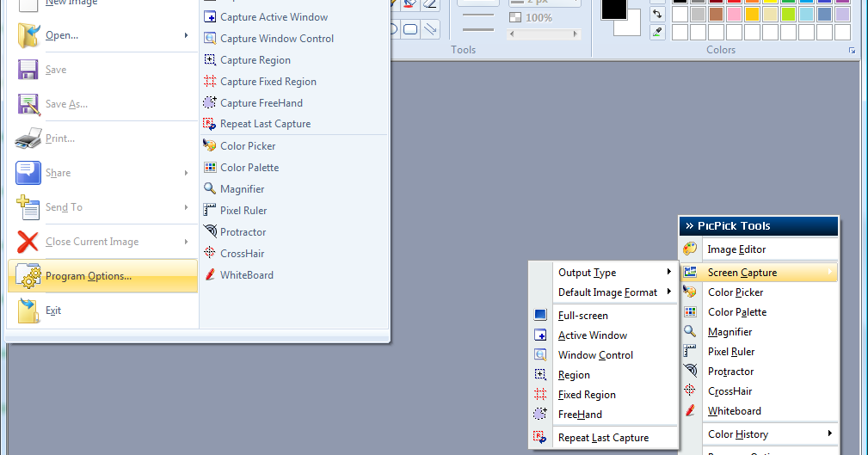The image size is (868, 455).
Task: Pick the lime green swatch in the Colors palette
Action: click(x=788, y=14)
